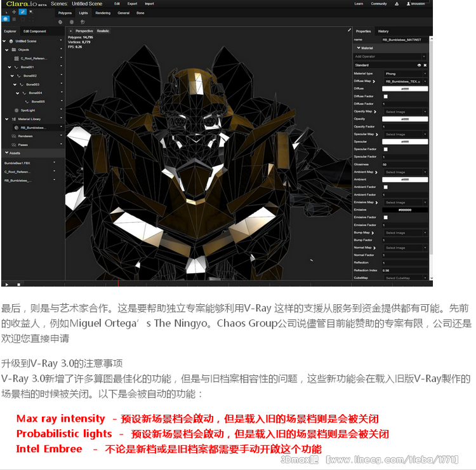Click the stop button on the timeline
Image resolution: width=476 pixels, height=470 pixels.
18,285
